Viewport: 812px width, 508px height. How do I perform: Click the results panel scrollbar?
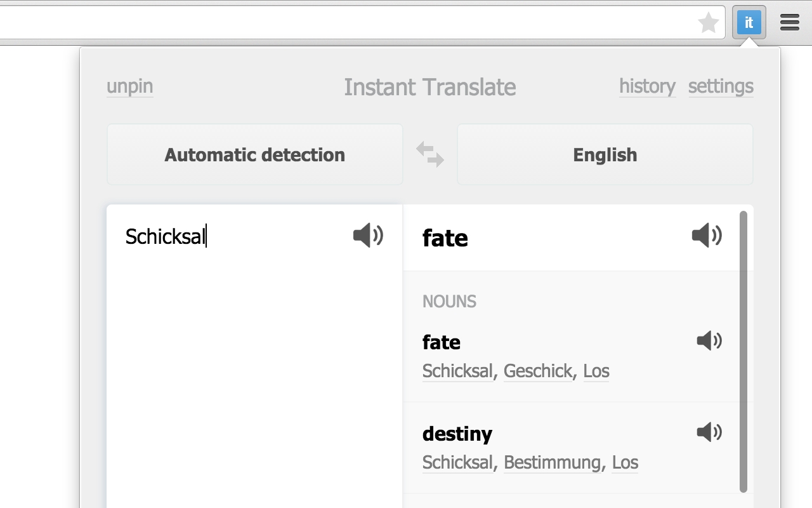pyautogui.click(x=743, y=352)
